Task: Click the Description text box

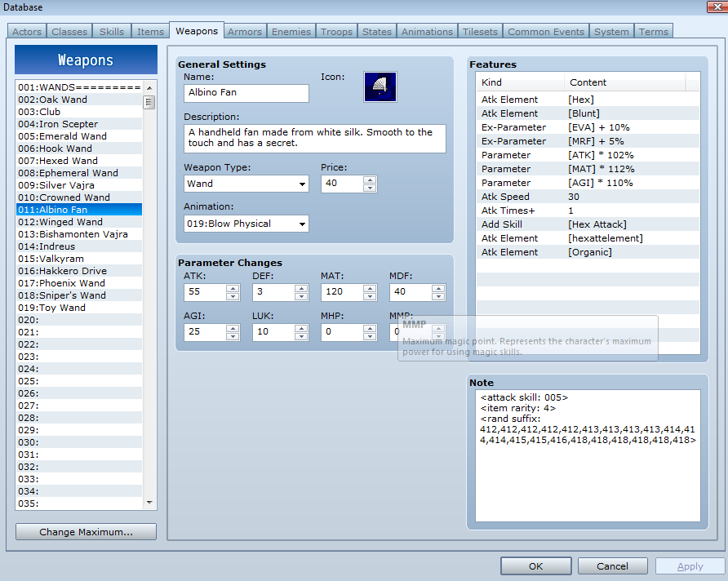Action: (x=315, y=138)
